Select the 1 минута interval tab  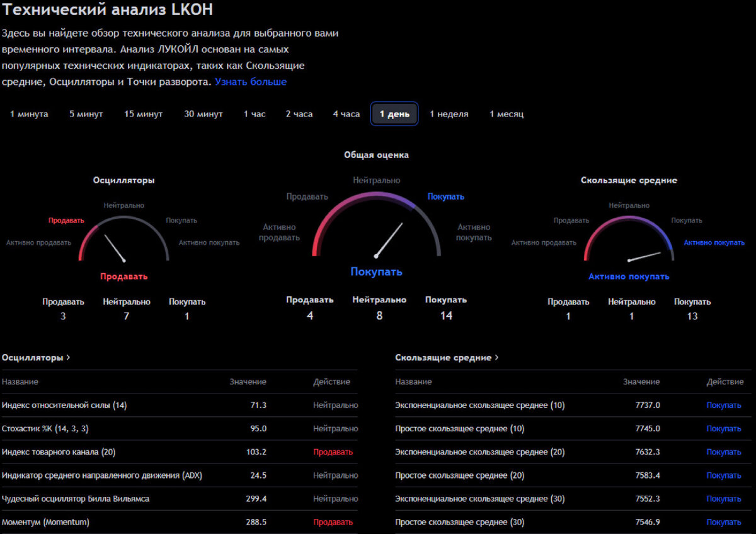coord(29,114)
